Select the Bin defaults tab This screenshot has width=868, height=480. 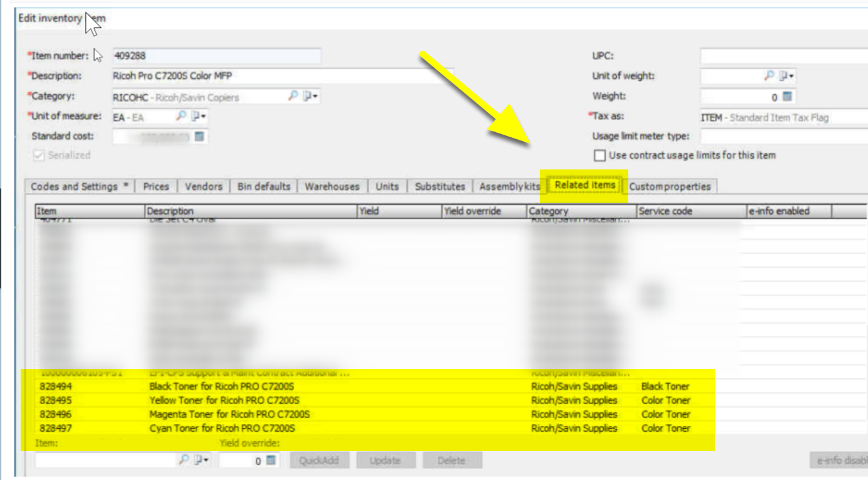[x=264, y=186]
